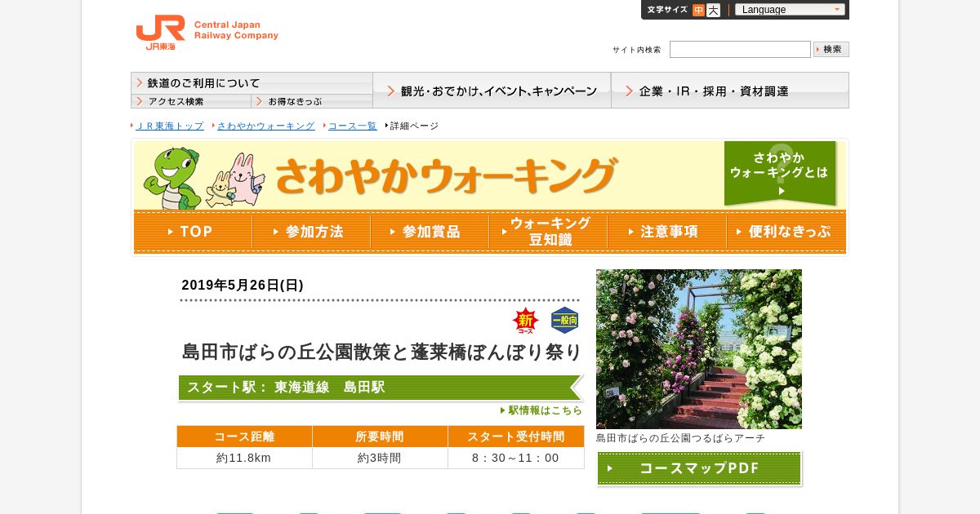Screen dimensions: 980x514
Task: Click the 所要時間 table header
Action: click(x=380, y=436)
